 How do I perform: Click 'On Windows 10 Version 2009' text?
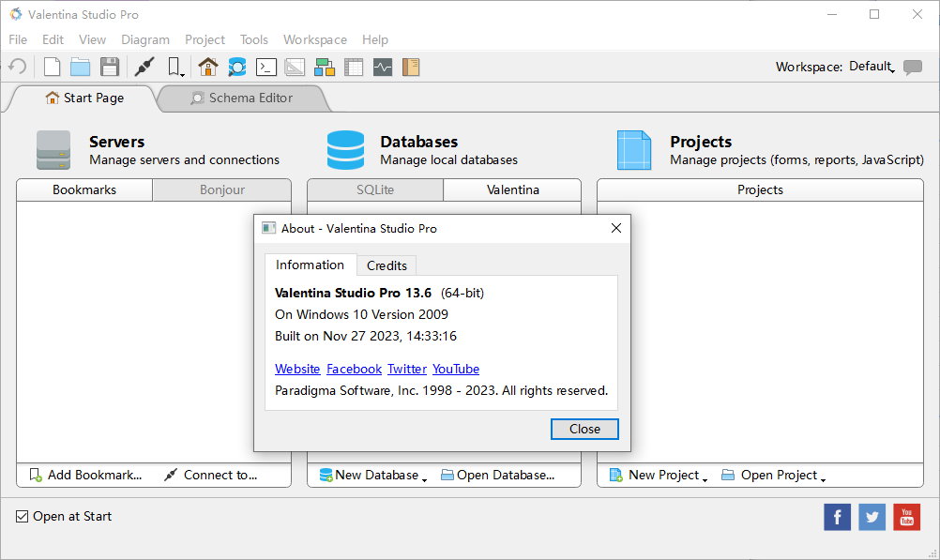point(361,314)
